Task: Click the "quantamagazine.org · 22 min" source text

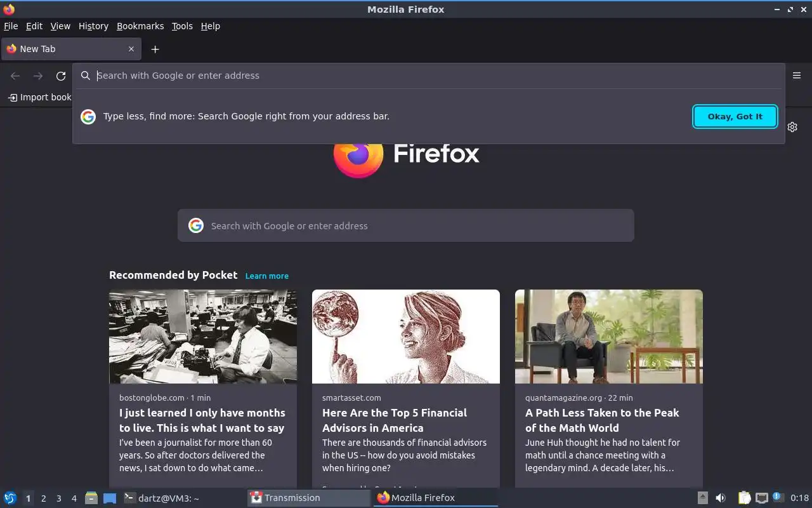Action: pos(579,398)
